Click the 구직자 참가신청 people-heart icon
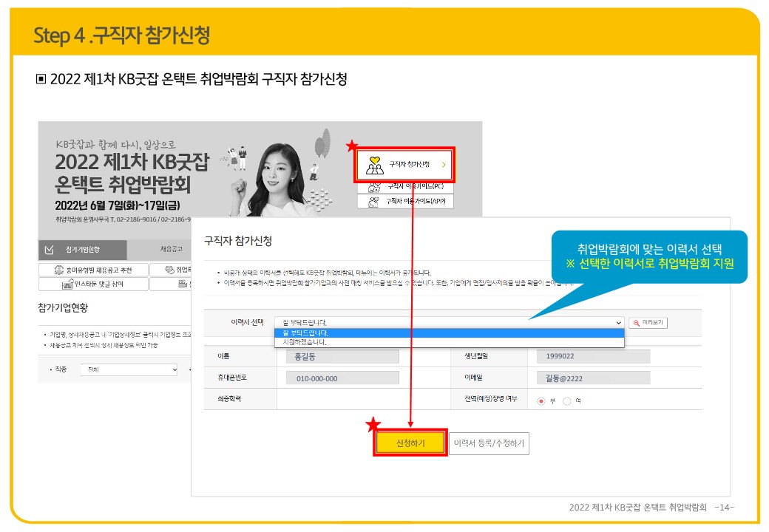Viewport: 769px width, 532px height. coord(375,165)
